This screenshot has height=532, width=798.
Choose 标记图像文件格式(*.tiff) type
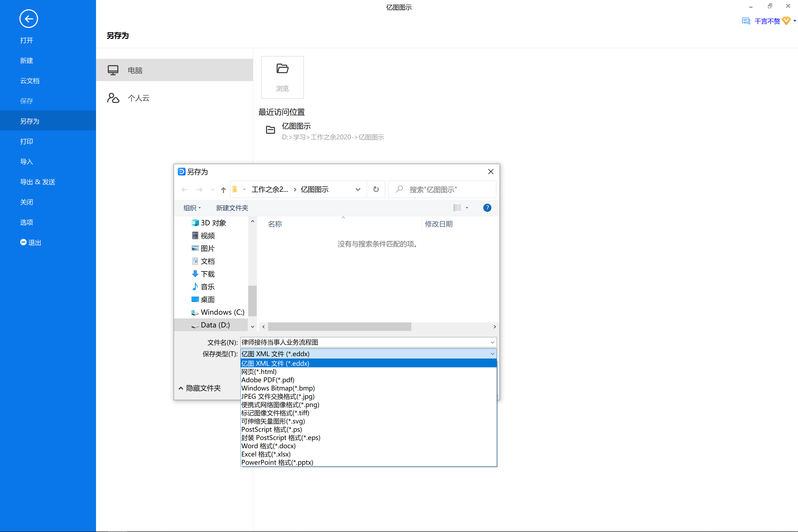(x=368, y=413)
